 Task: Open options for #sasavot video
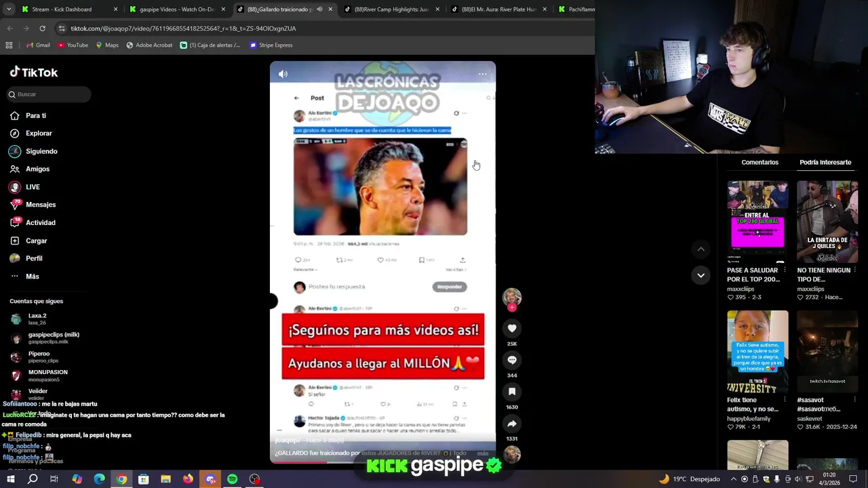854,401
